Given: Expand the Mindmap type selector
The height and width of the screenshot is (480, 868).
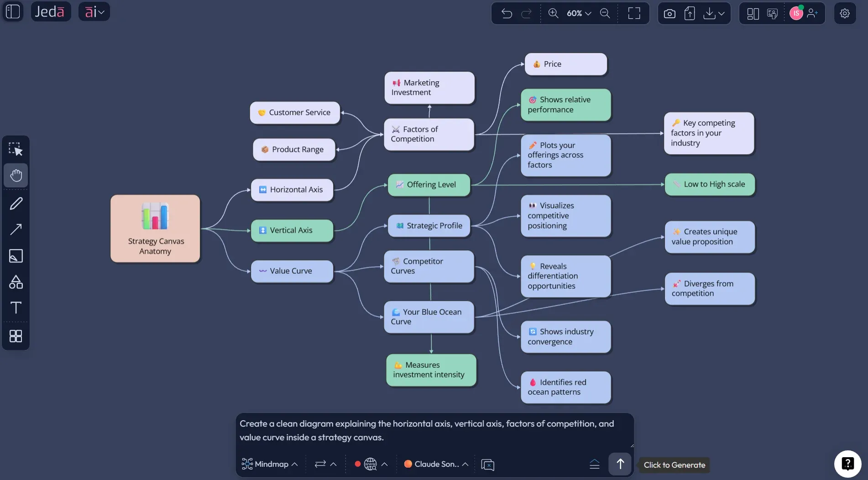Looking at the screenshot, I should click(270, 464).
